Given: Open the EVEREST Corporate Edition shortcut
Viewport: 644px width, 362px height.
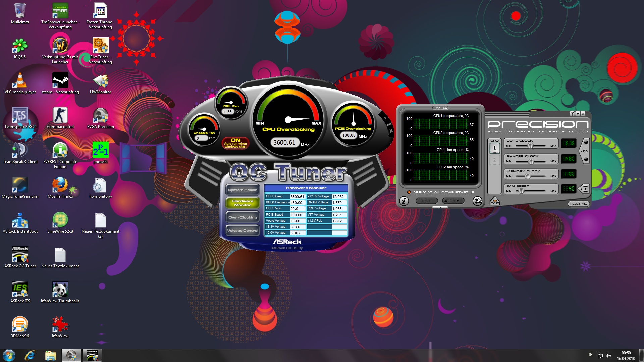Looking at the screenshot, I should pyautogui.click(x=60, y=150).
